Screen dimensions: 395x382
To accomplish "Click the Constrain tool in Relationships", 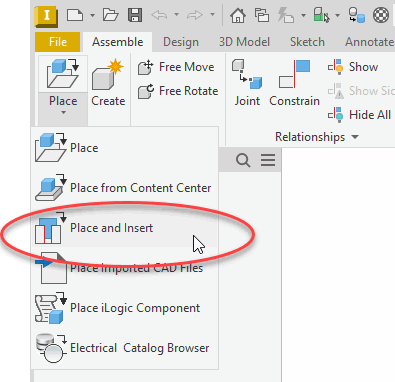I will [x=294, y=83].
